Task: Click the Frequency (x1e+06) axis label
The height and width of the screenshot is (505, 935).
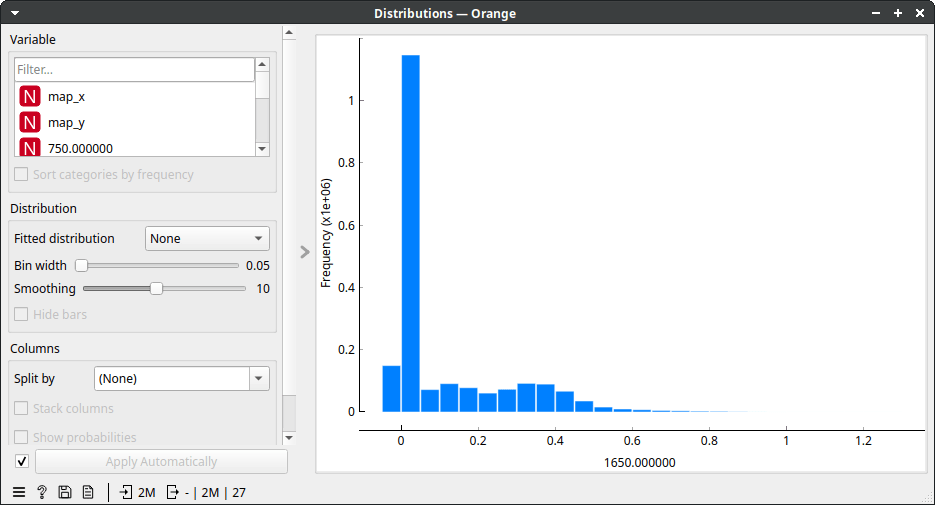Action: pos(326,233)
